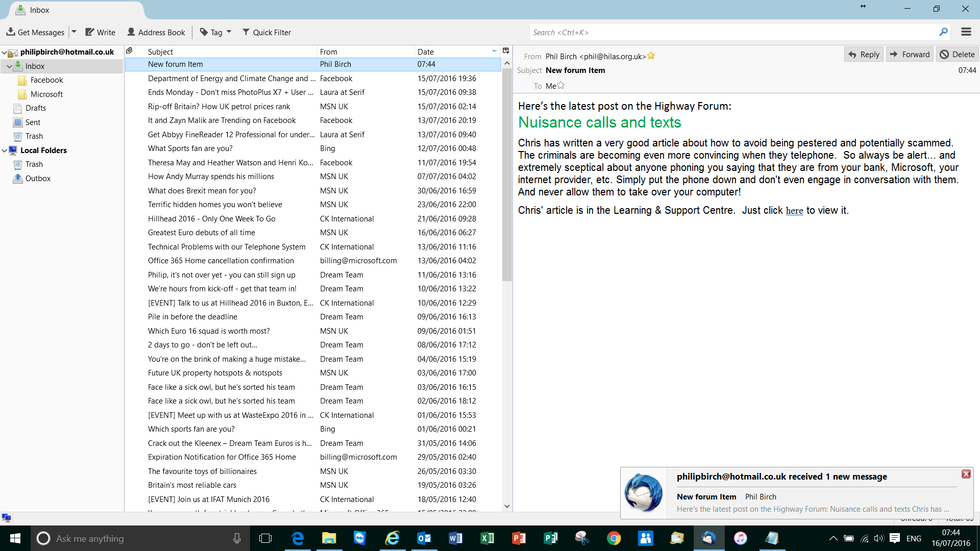Image resolution: width=980 pixels, height=551 pixels.
Task: Open the 'here' link in message
Action: click(x=794, y=211)
